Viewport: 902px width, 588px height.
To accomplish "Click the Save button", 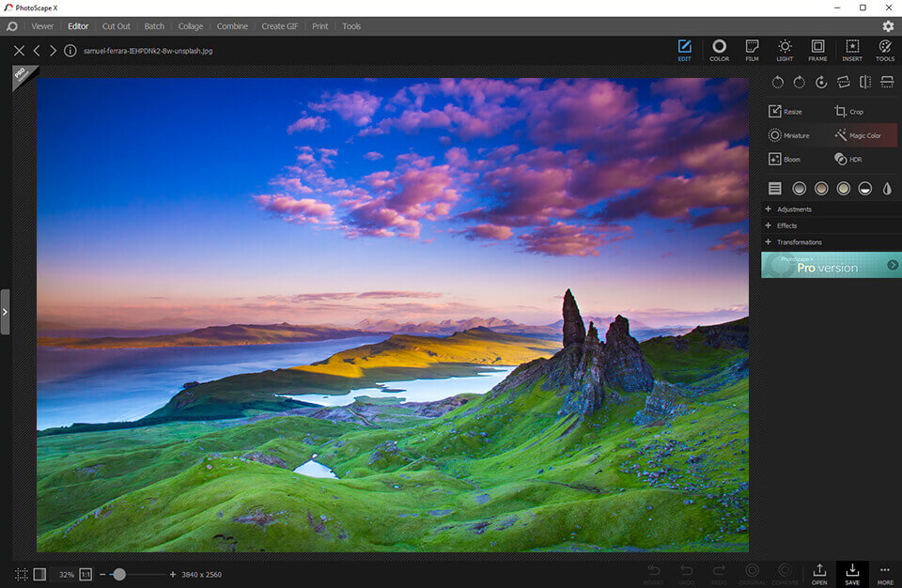I will [x=852, y=574].
